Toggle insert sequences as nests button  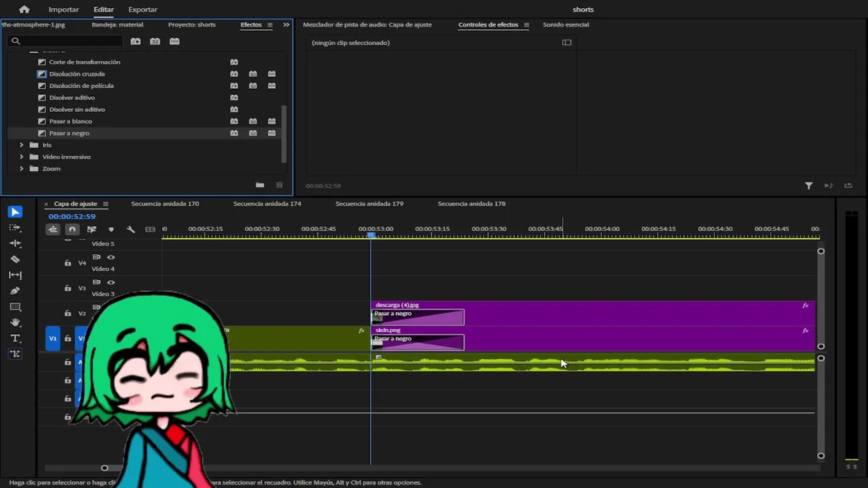(52, 229)
